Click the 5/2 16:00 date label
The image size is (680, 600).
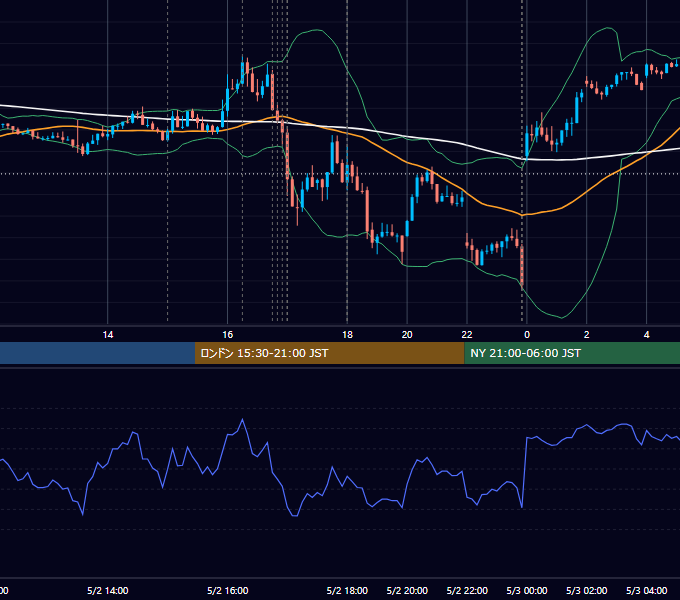tap(228, 591)
